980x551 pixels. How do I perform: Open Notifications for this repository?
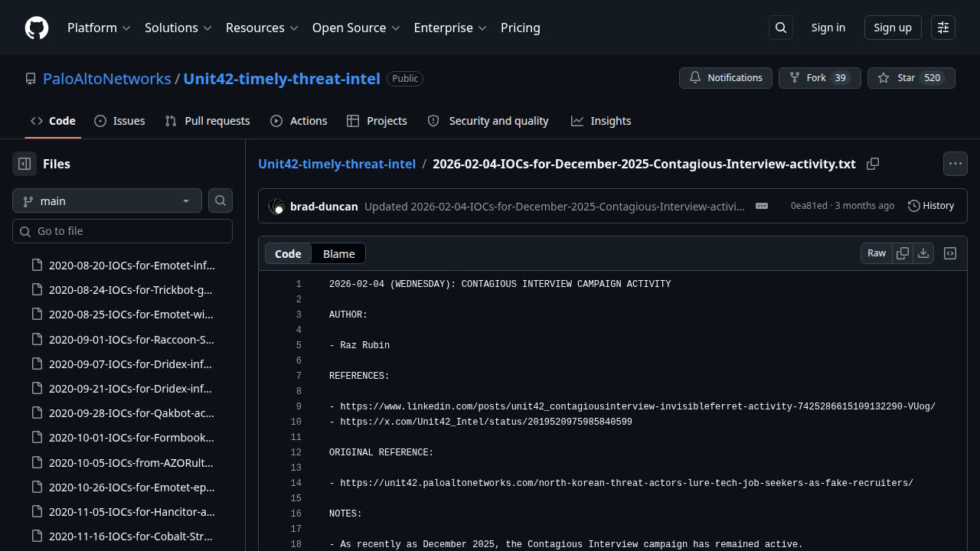(726, 78)
